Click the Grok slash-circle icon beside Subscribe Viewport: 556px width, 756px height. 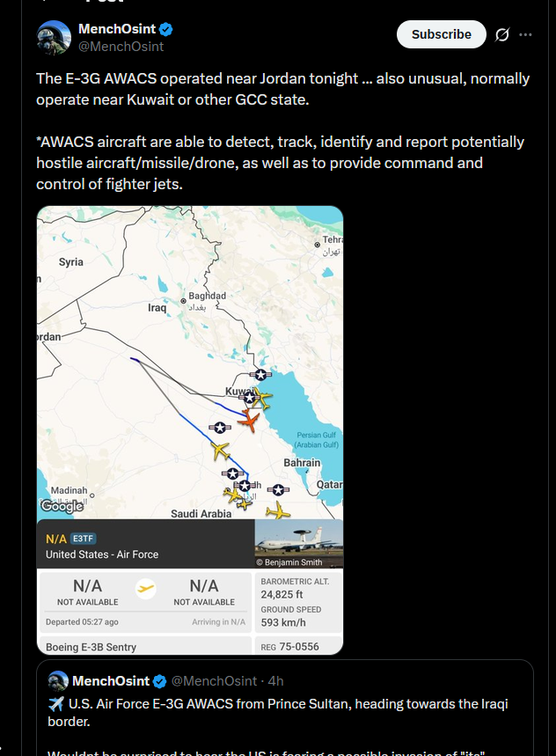point(502,34)
